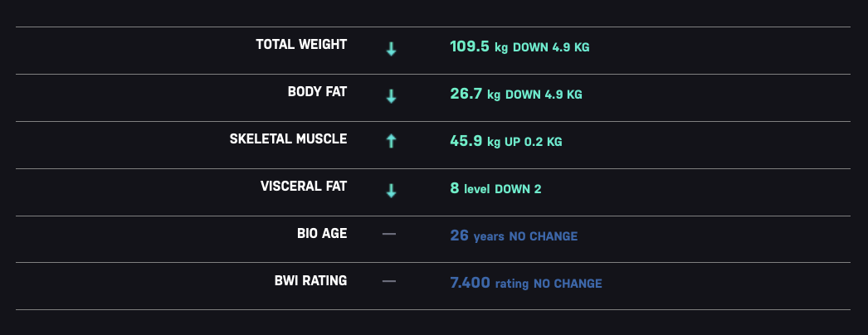Click the BWI Rating no-change dash icon

389,281
